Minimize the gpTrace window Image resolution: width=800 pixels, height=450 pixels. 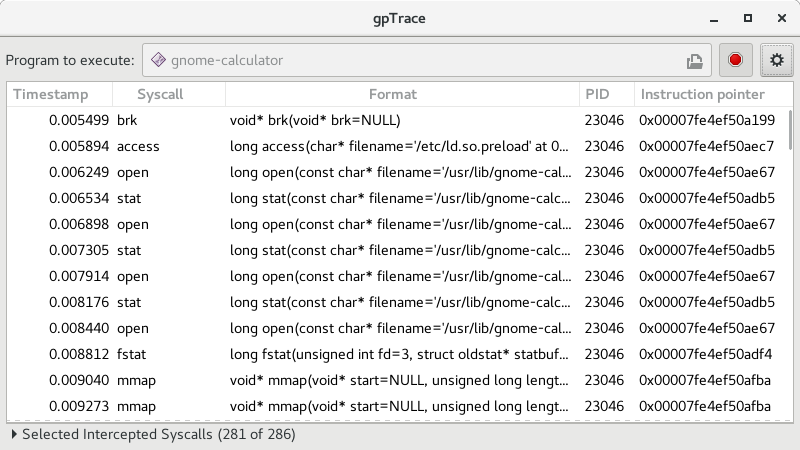pos(714,19)
